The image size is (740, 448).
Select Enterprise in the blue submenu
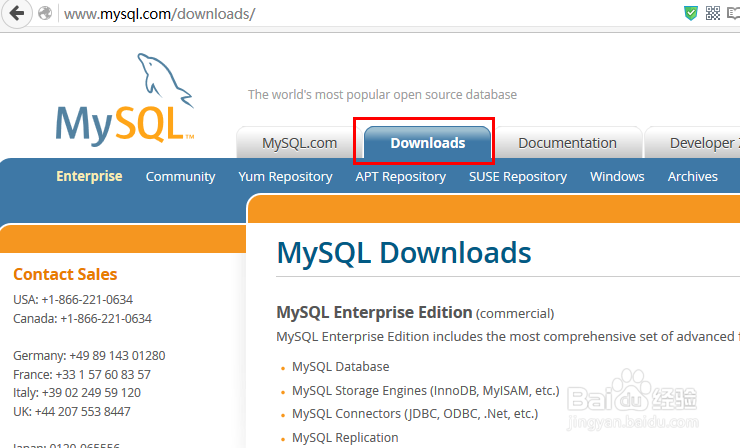tap(89, 176)
